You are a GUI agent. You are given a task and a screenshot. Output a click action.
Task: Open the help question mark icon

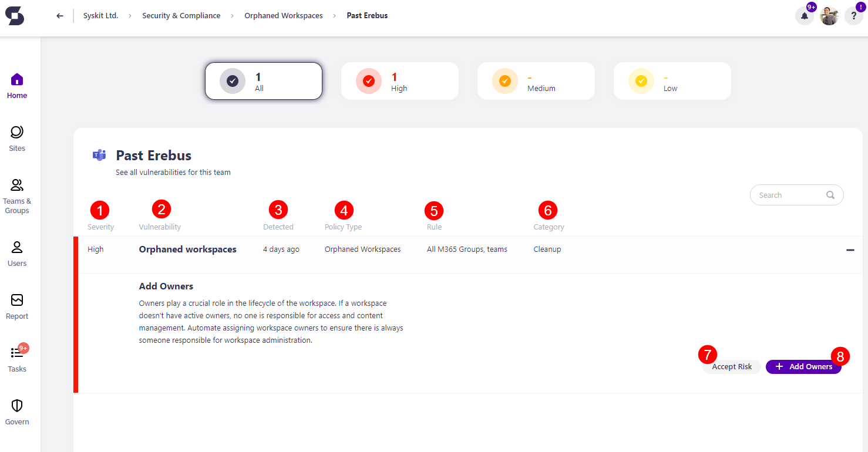coord(853,16)
